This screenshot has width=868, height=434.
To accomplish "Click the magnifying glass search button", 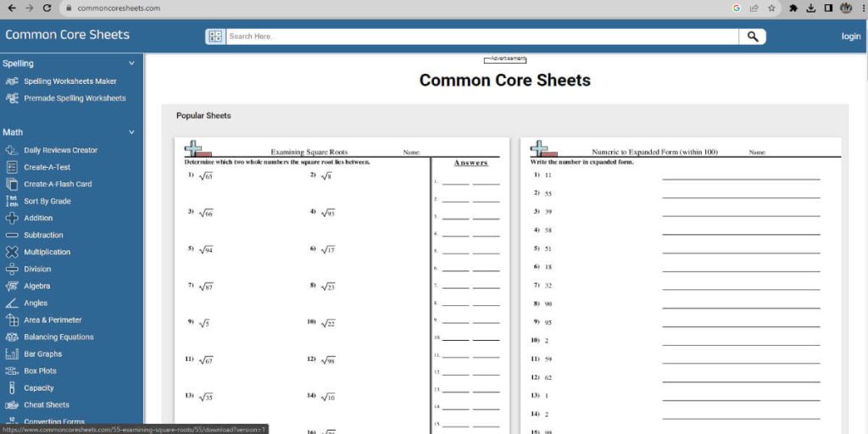I will tap(753, 36).
